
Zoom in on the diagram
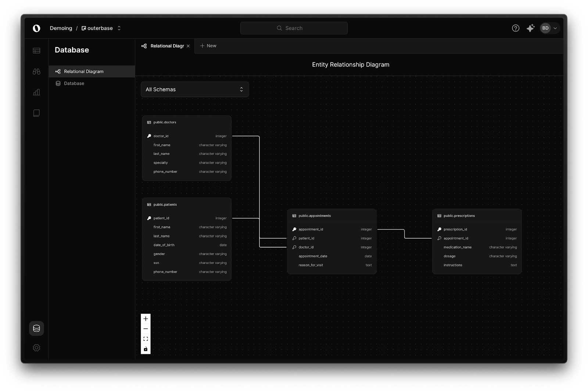click(x=146, y=319)
